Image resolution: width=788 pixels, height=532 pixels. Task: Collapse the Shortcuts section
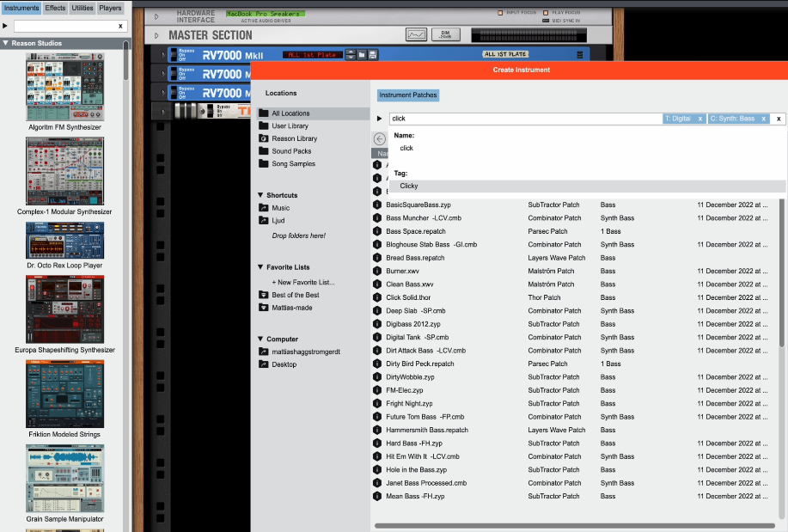coord(260,195)
